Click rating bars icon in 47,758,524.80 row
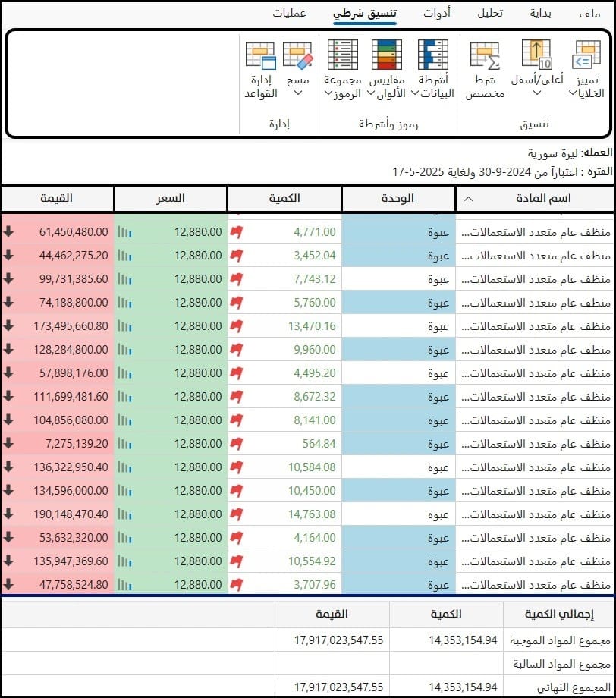The height and width of the screenshot is (698, 616). [x=124, y=584]
